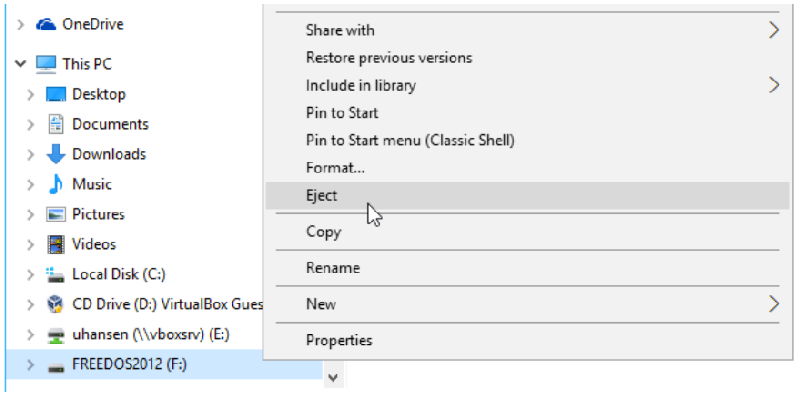Image resolution: width=800 pixels, height=405 pixels.
Task: Expand the OneDrive tree node
Action: (20, 24)
